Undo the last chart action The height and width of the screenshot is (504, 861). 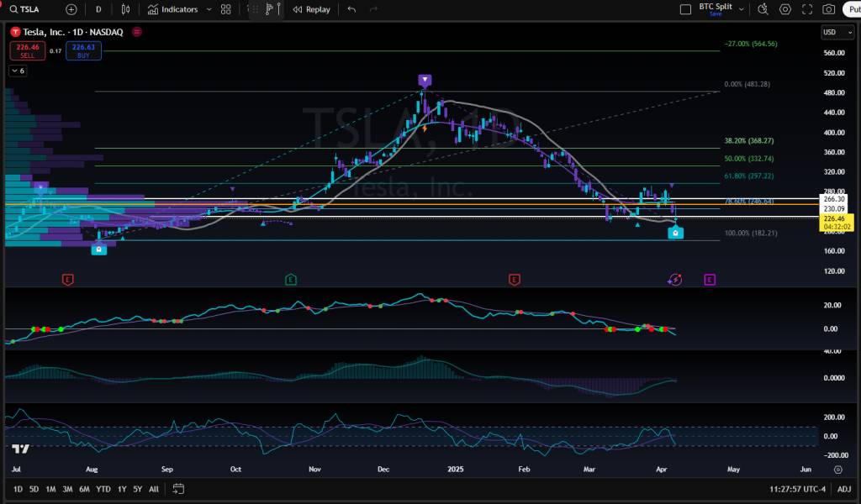point(352,9)
